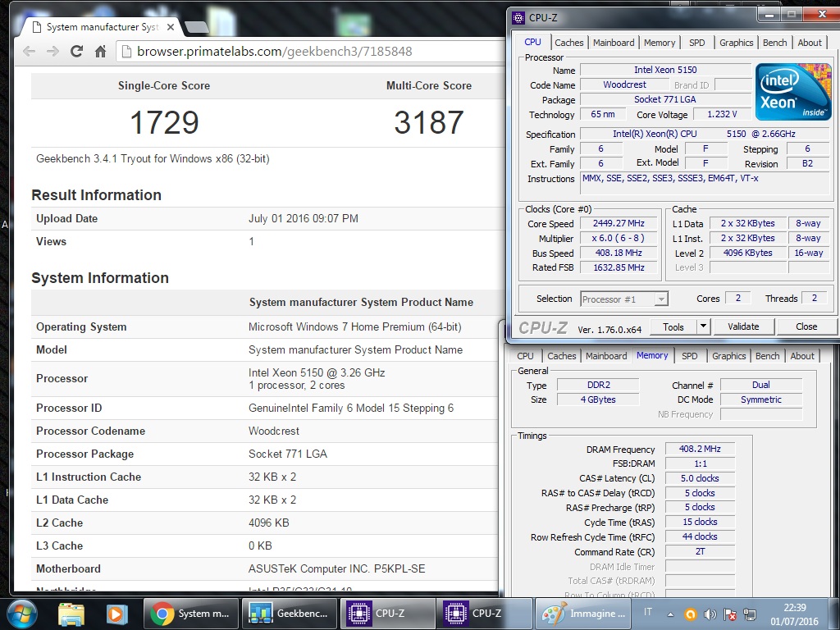
Task: Open volume control in system tray
Action: (x=710, y=614)
